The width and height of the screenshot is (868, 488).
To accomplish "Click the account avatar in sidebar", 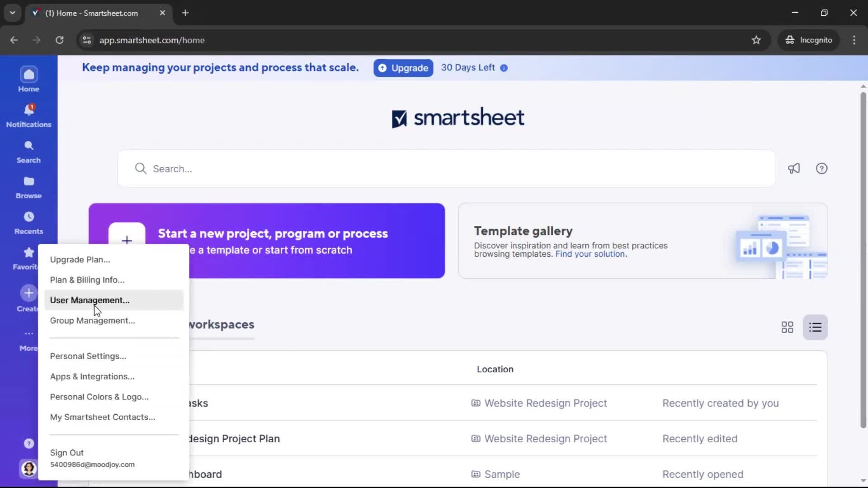I will point(28,469).
